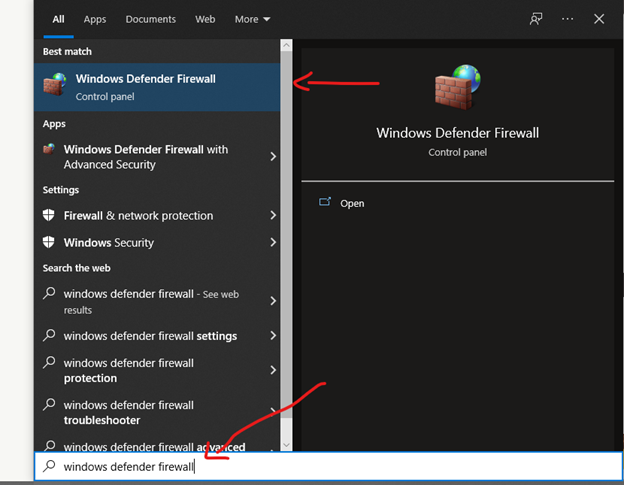The image size is (624, 485).
Task: Click the magnifier icon beside 'See web results'
Action: point(49,293)
